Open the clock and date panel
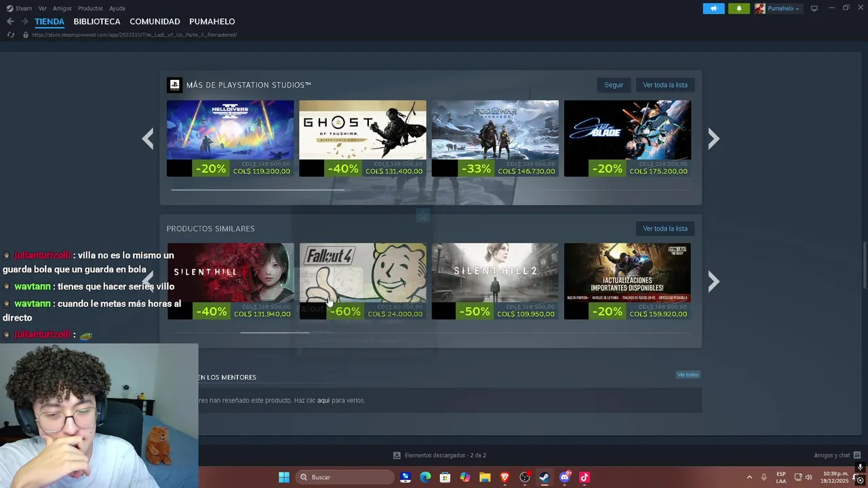 (835, 477)
